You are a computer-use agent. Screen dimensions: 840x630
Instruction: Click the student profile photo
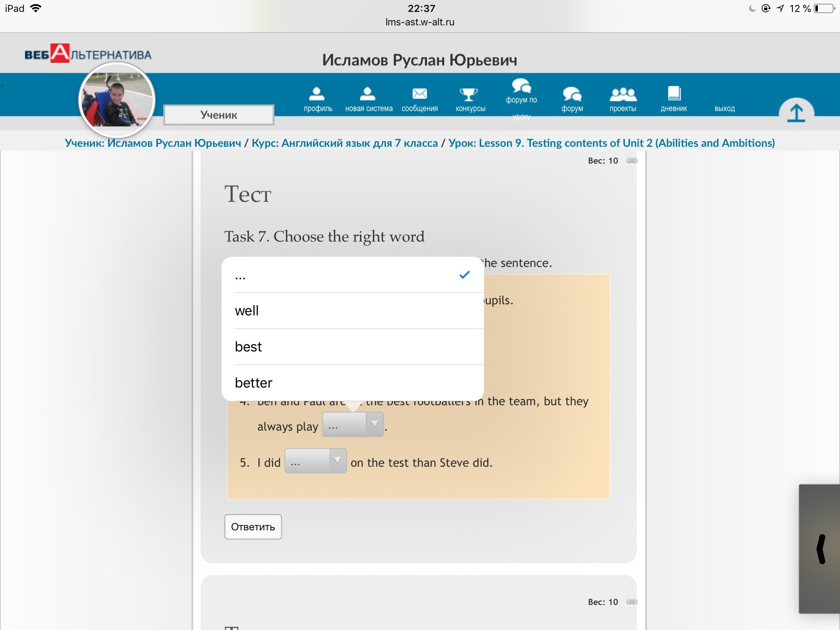(117, 100)
